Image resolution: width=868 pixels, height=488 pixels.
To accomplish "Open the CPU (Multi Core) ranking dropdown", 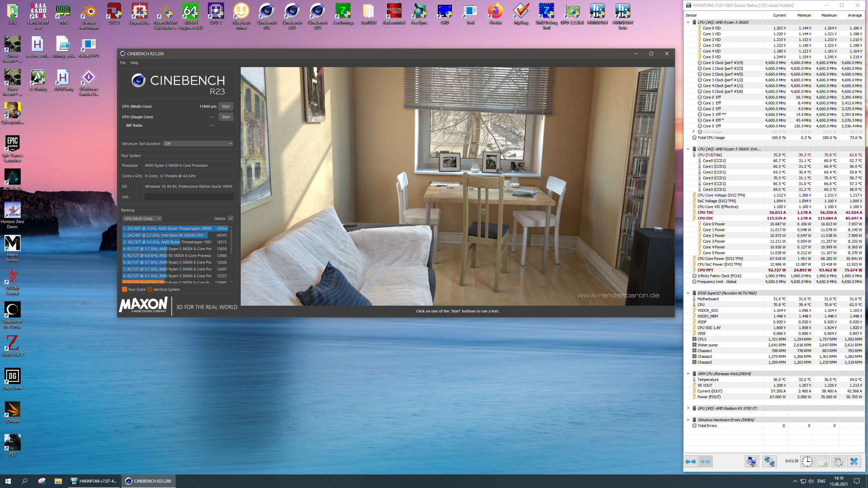I will pyautogui.click(x=142, y=219).
